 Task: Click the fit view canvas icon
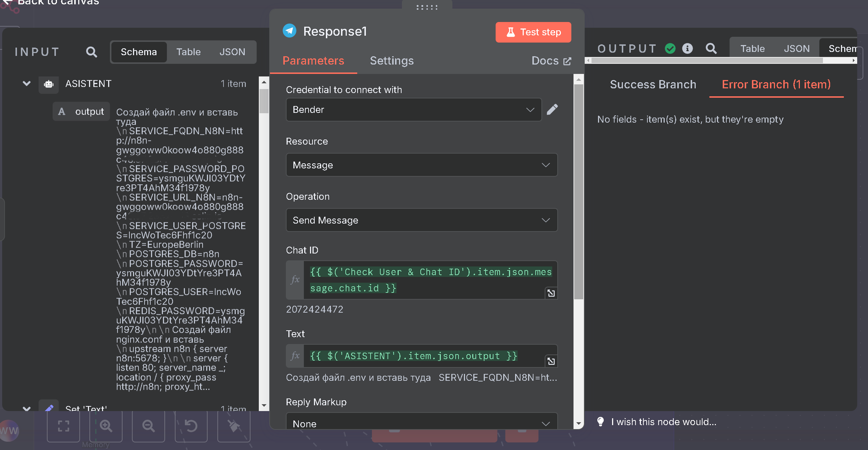[x=63, y=426]
